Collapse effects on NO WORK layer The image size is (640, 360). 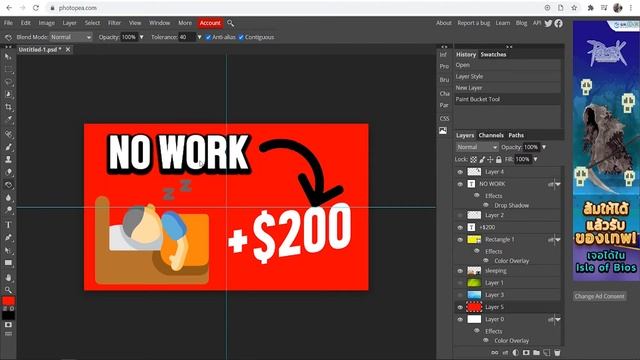558,184
